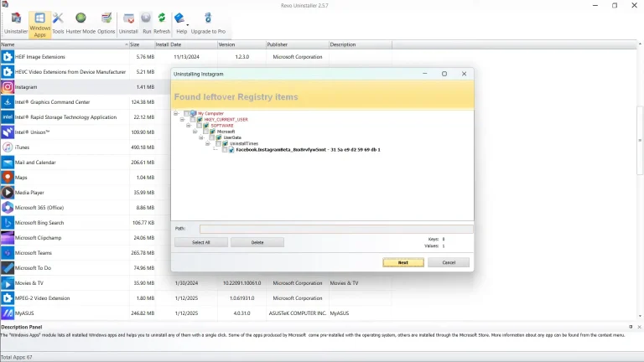Sort apps by the Version column header
The image size is (644, 362).
[241, 44]
